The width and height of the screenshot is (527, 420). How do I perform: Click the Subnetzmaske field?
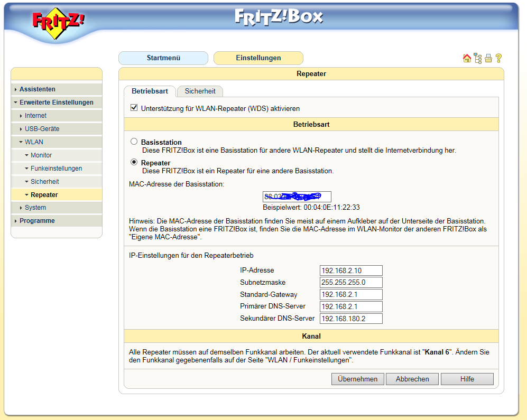351,282
